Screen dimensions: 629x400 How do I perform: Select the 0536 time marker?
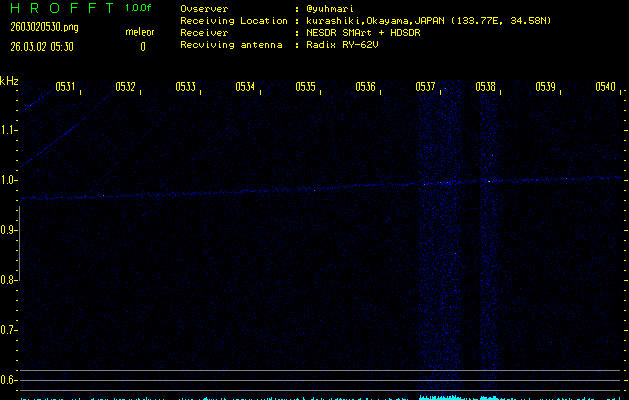click(365, 87)
